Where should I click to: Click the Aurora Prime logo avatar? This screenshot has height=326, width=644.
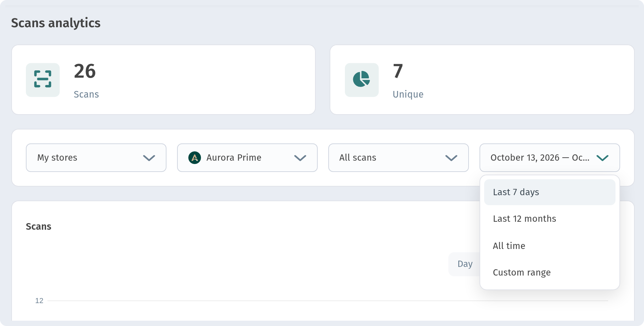(195, 158)
